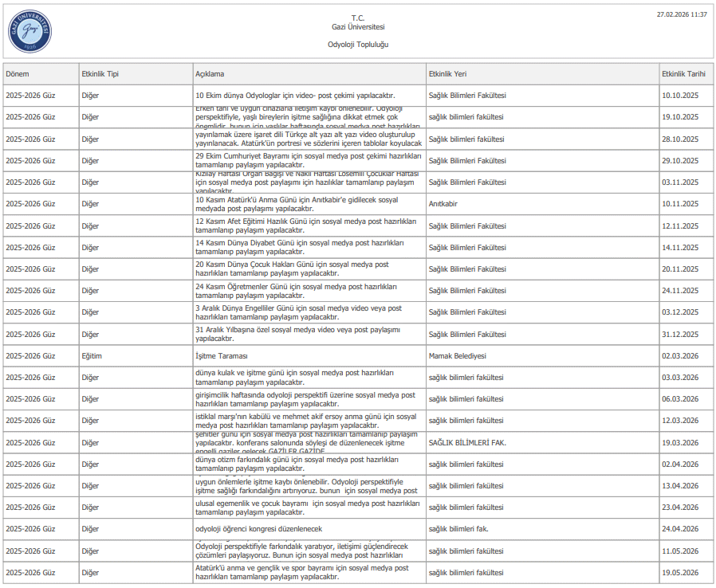Click the odyoloji öğrenci kongresi düzenlenecek description
This screenshot has height=588, width=716.
click(259, 529)
